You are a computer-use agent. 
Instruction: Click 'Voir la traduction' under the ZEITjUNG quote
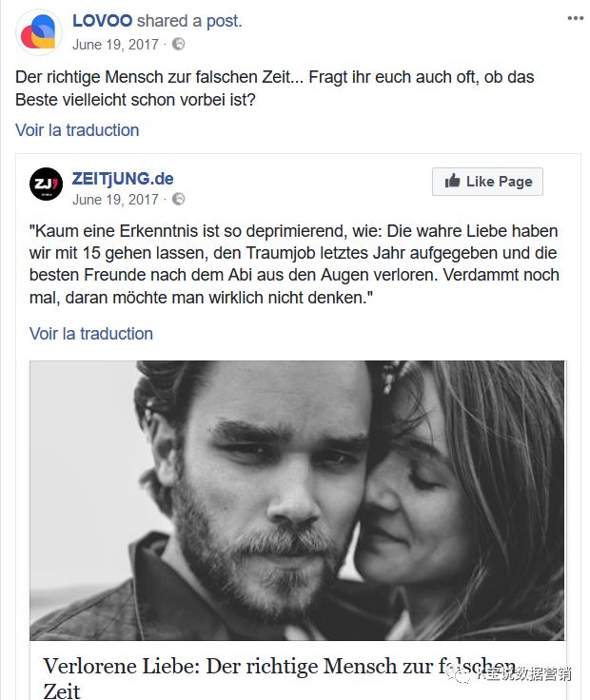(x=91, y=334)
